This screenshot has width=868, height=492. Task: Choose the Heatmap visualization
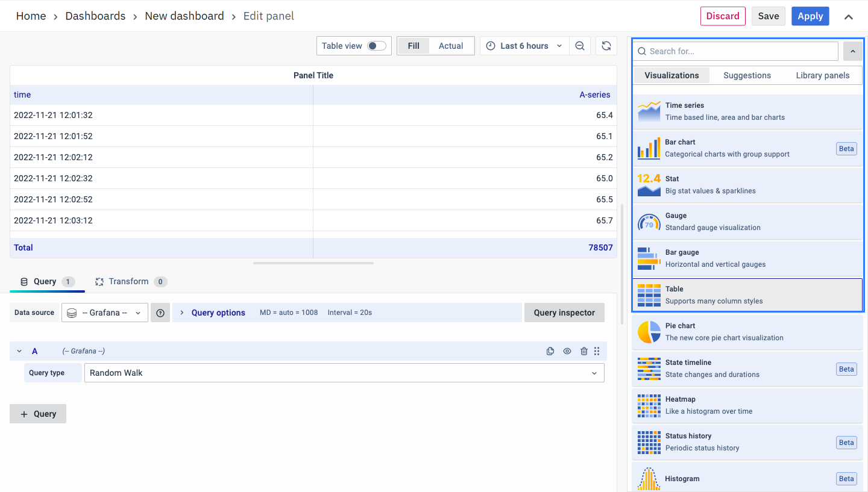pyautogui.click(x=747, y=405)
